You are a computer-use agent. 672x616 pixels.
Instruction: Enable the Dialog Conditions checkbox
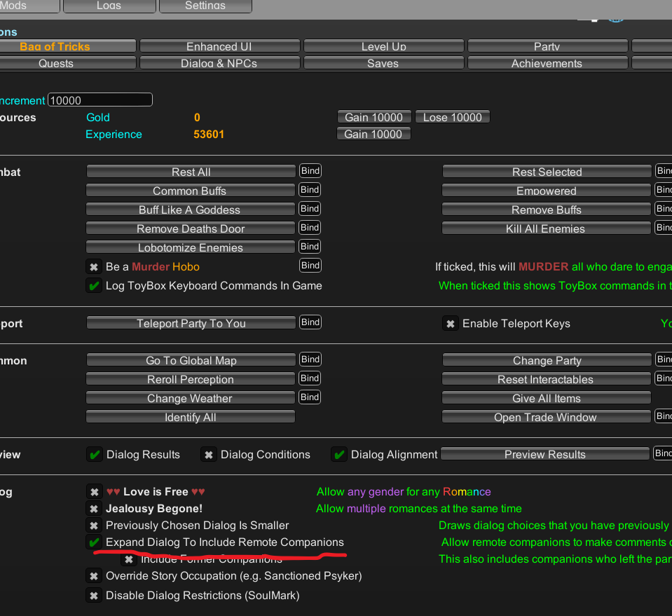click(208, 454)
